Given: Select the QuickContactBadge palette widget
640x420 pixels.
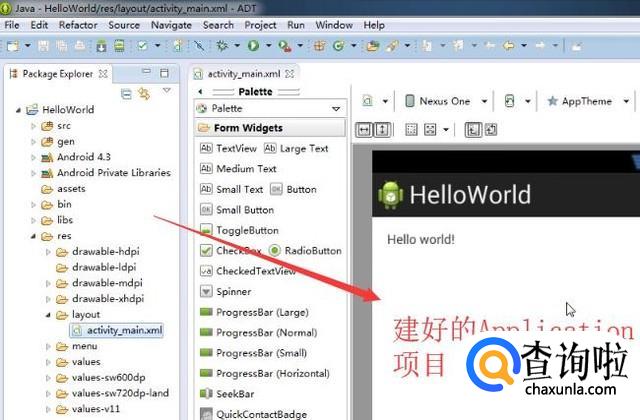Looking at the screenshot, I should click(x=253, y=414).
